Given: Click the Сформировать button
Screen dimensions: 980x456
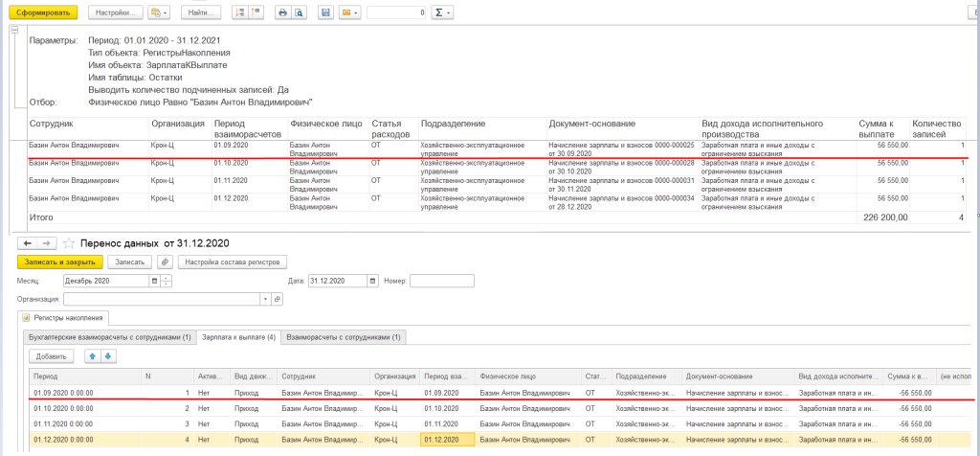Looking at the screenshot, I should point(41,12).
